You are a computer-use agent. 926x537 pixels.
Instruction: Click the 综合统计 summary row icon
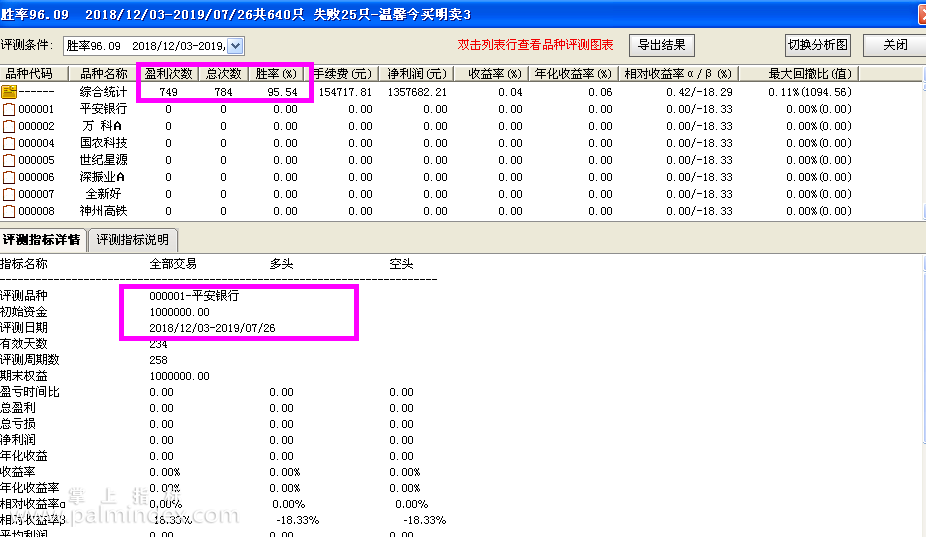(x=9, y=92)
